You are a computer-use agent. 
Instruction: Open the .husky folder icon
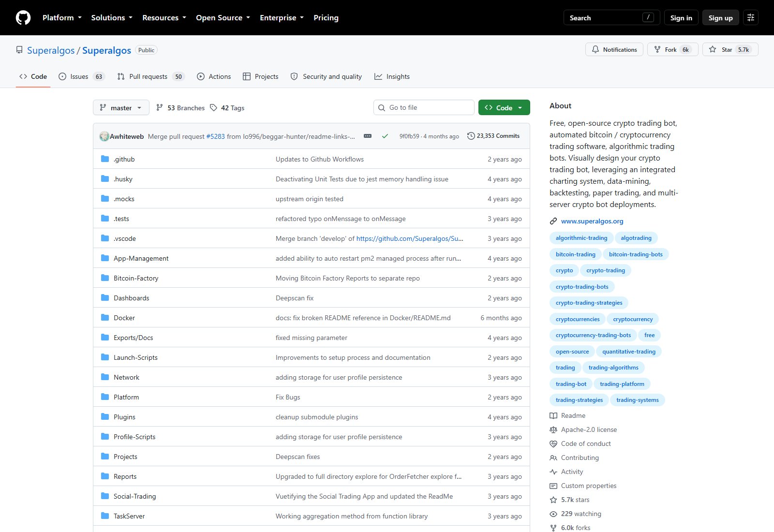coord(105,178)
